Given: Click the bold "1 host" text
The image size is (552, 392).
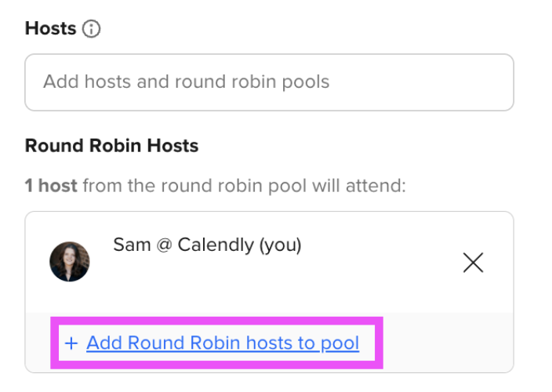Looking at the screenshot, I should [x=51, y=186].
